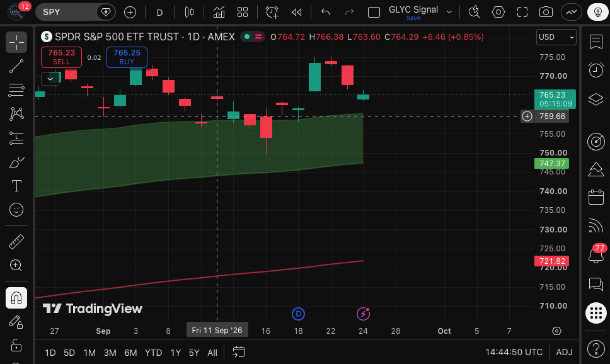Toggle fullscreen mode
This screenshot has width=610, height=364.
(x=522, y=13)
